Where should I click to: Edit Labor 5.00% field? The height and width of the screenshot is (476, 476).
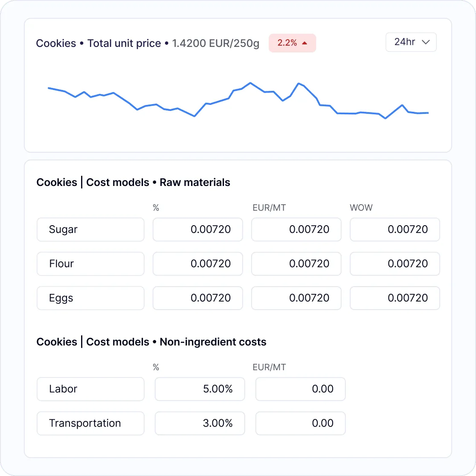pos(200,389)
